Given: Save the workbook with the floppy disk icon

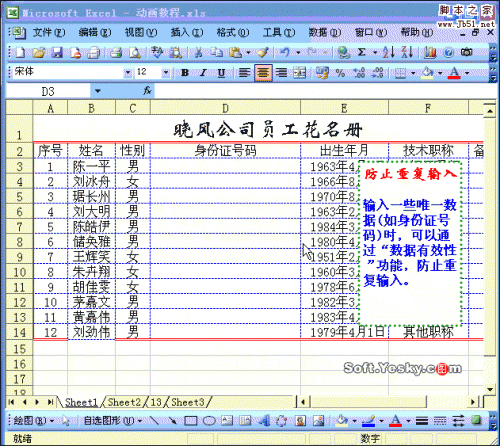Looking at the screenshot, I should click(57, 52).
